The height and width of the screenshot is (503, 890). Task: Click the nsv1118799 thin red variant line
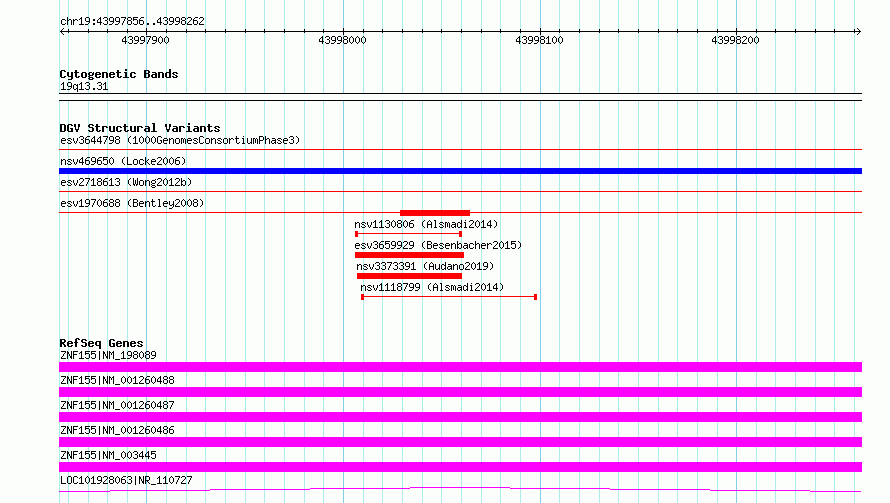pos(449,297)
